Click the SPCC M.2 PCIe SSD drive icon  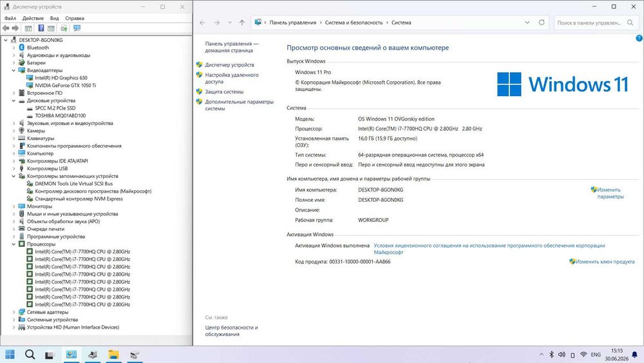(30, 108)
